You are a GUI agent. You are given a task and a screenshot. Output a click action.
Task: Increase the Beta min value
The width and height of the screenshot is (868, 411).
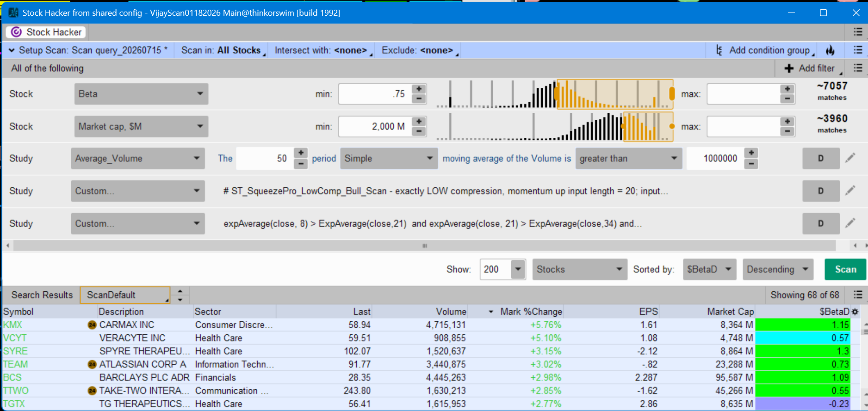click(419, 89)
